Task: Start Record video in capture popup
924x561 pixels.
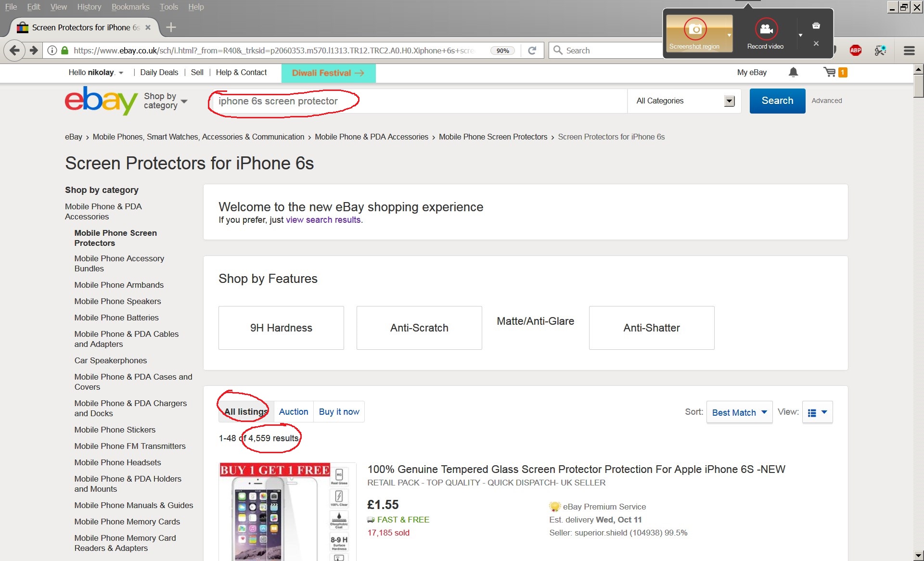Action: 766,29
